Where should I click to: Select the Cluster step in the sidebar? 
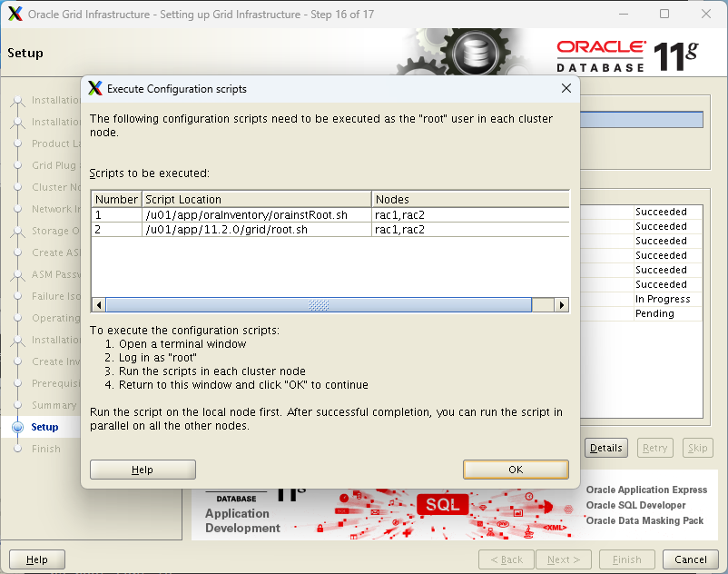[x=55, y=187]
